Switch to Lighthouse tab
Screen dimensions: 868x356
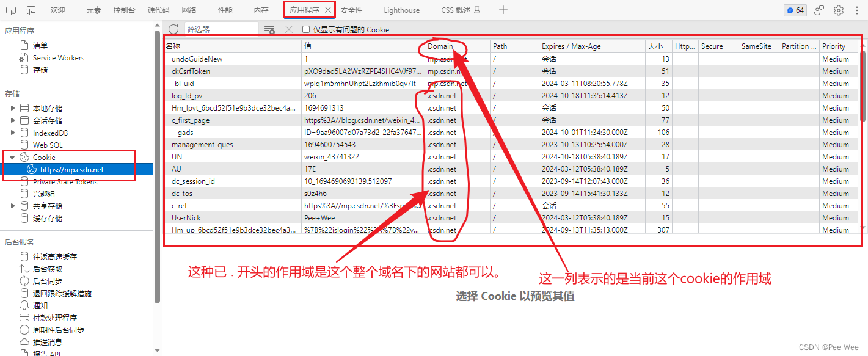coord(402,10)
